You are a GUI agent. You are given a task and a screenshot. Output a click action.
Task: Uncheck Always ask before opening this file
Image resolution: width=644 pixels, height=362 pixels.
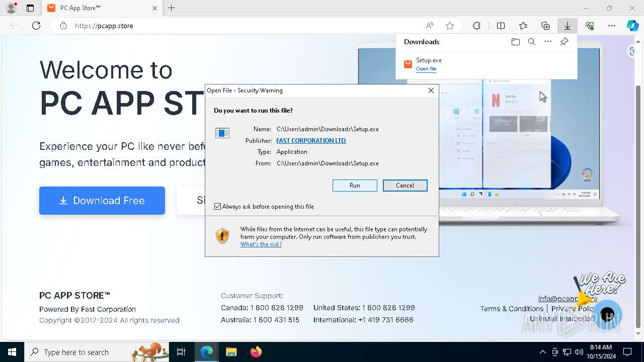217,207
